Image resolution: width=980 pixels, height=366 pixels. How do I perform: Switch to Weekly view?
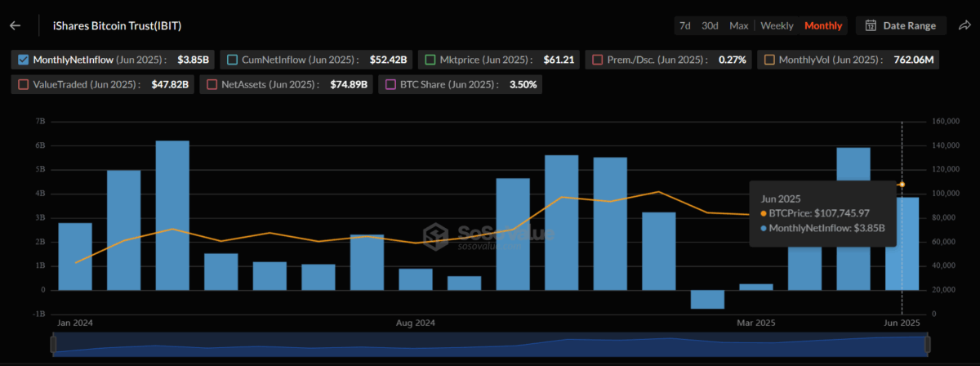pos(777,25)
